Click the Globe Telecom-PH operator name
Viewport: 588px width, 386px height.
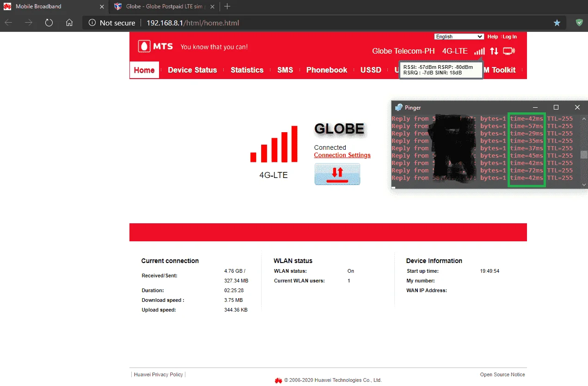pos(404,51)
